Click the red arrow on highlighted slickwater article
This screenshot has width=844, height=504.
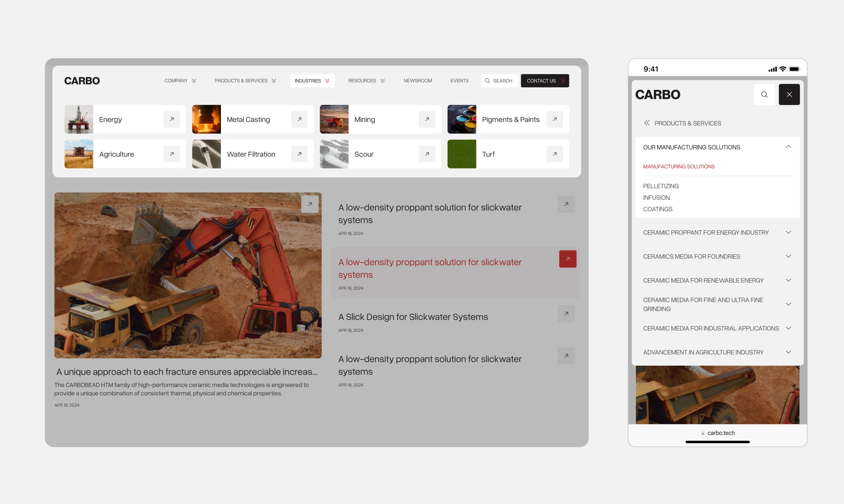[x=567, y=259]
